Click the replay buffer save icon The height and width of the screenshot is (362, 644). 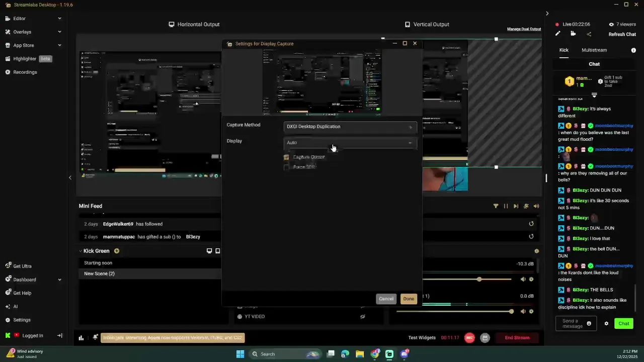pos(485,338)
